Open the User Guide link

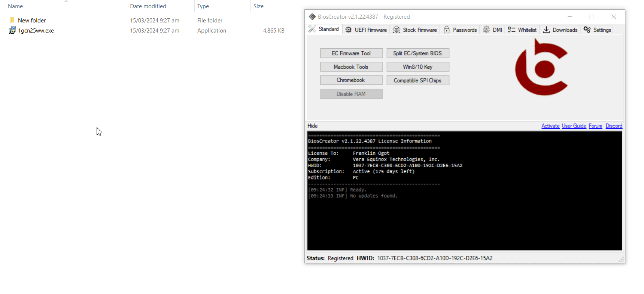pyautogui.click(x=574, y=126)
